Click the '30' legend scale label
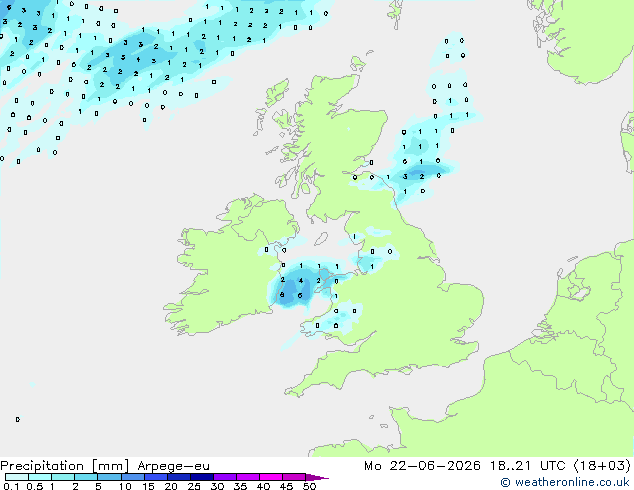The width and height of the screenshot is (634, 490). tap(217, 486)
